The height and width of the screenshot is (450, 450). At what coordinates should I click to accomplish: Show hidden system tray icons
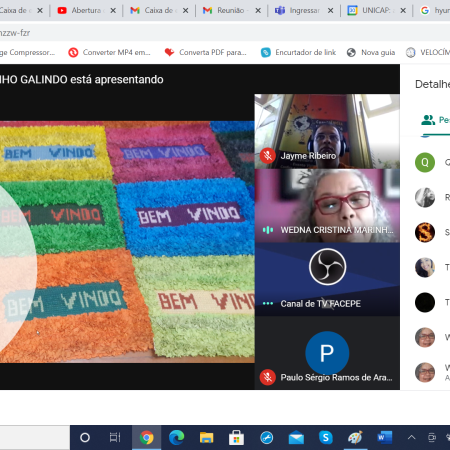(412, 437)
